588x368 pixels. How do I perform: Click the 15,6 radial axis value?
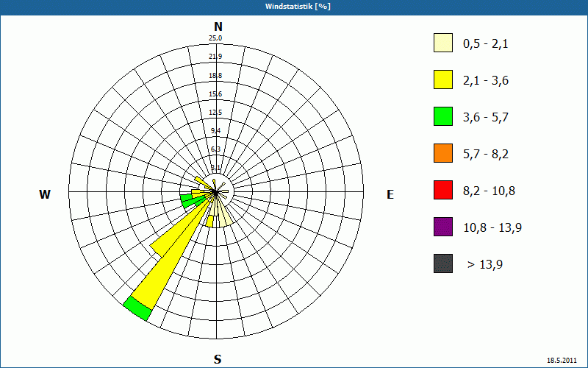pos(215,94)
